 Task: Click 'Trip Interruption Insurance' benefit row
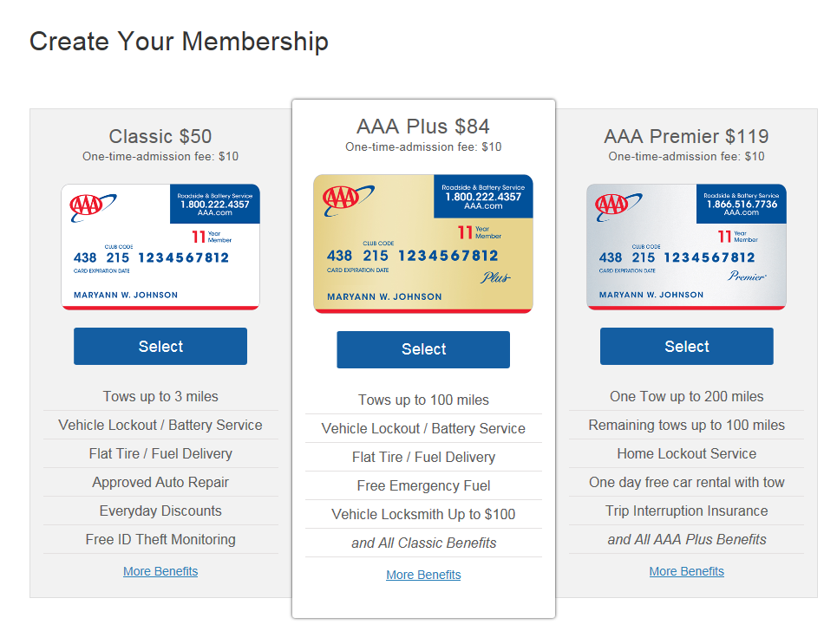[x=686, y=511]
